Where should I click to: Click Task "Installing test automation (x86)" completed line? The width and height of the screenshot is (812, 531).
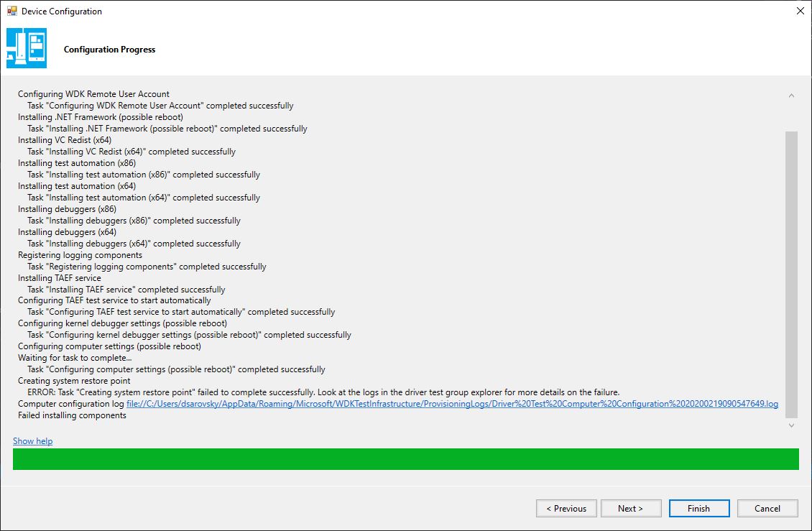point(144,175)
